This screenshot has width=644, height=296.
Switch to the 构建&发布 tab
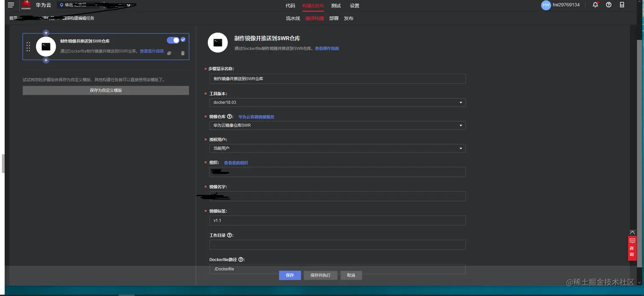[x=313, y=6]
